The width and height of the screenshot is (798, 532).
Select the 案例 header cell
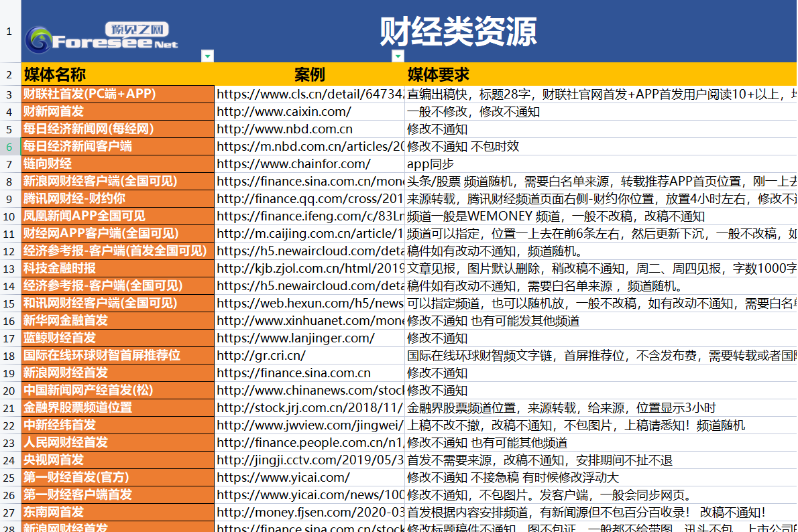point(309,74)
